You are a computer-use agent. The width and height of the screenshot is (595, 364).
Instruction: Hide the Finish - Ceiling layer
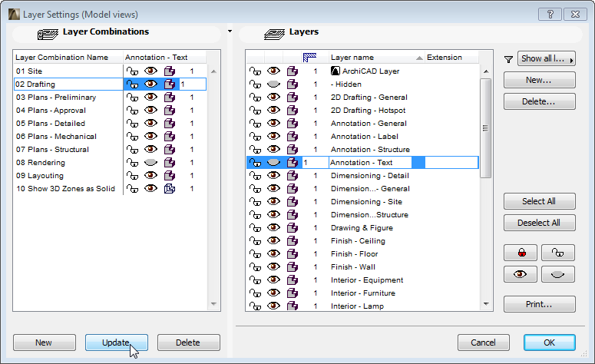pyautogui.click(x=273, y=240)
